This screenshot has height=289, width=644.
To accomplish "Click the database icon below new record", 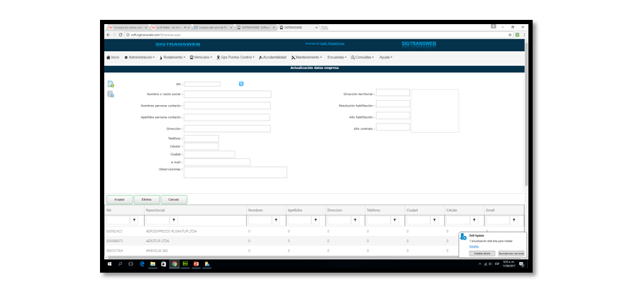I will coord(111,94).
